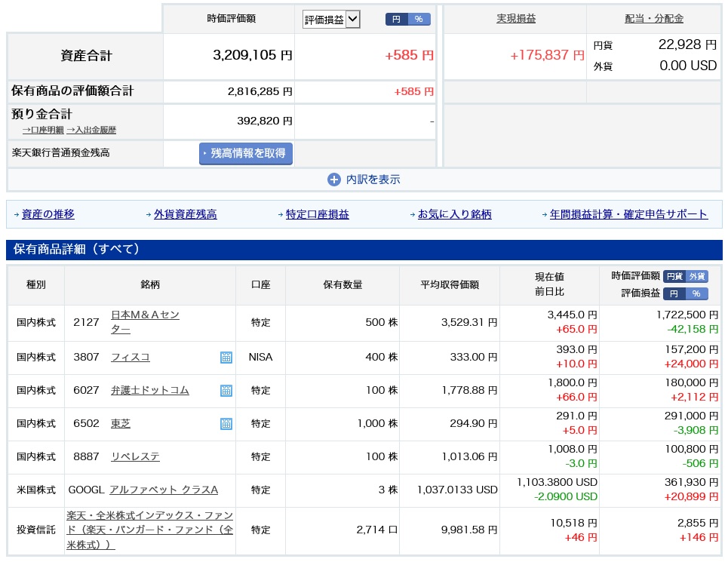Go to 外貨資産残高 page

click(x=185, y=214)
